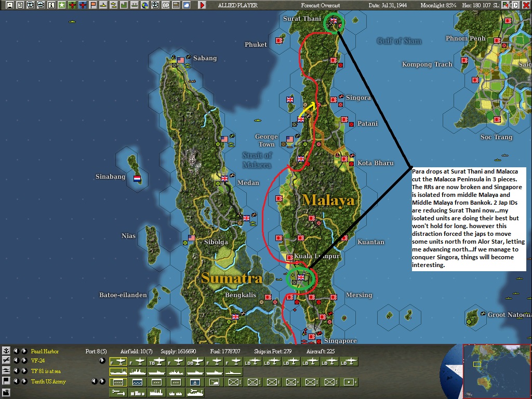Click the shipyard crane-and-ship icon in bottom row
The width and height of the screenshot is (532, 399).
point(195,393)
